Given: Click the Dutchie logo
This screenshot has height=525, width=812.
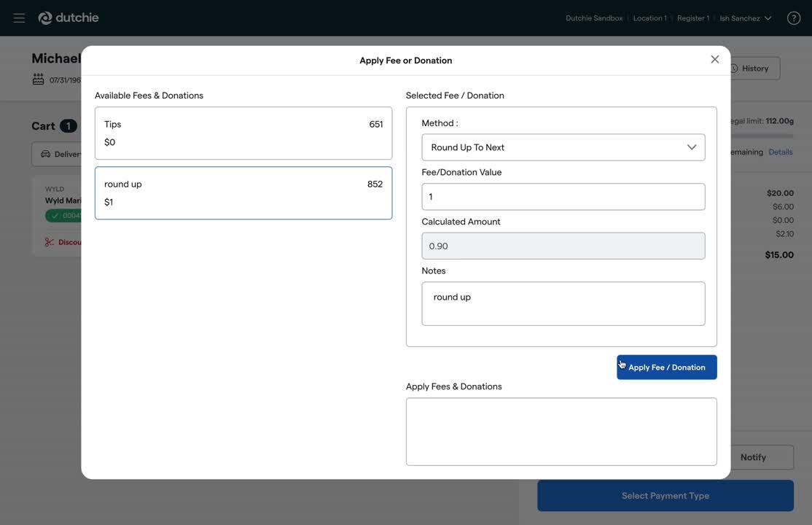Looking at the screenshot, I should (69, 18).
